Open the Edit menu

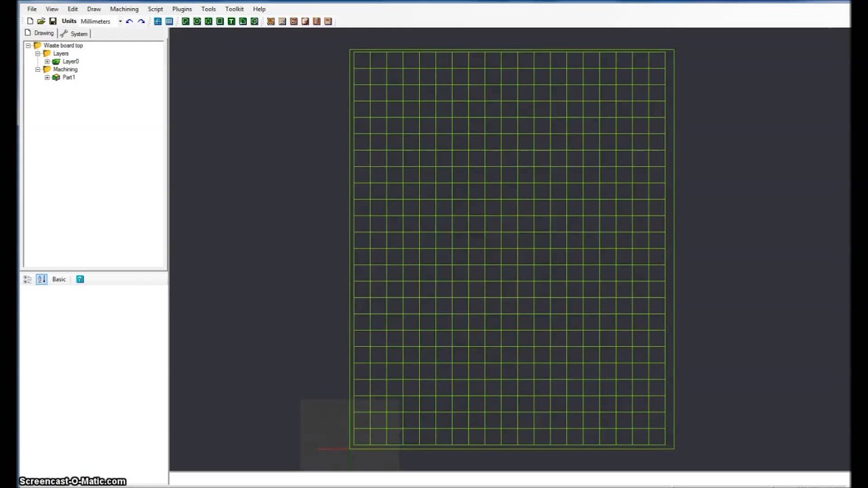(73, 9)
